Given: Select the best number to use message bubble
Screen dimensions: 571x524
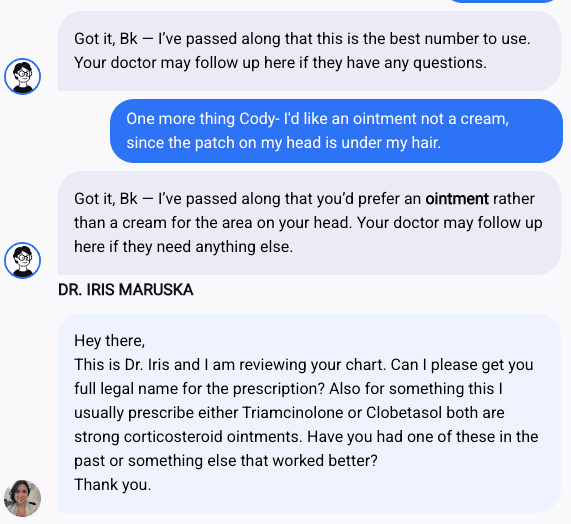Looking at the screenshot, I should coord(309,51).
